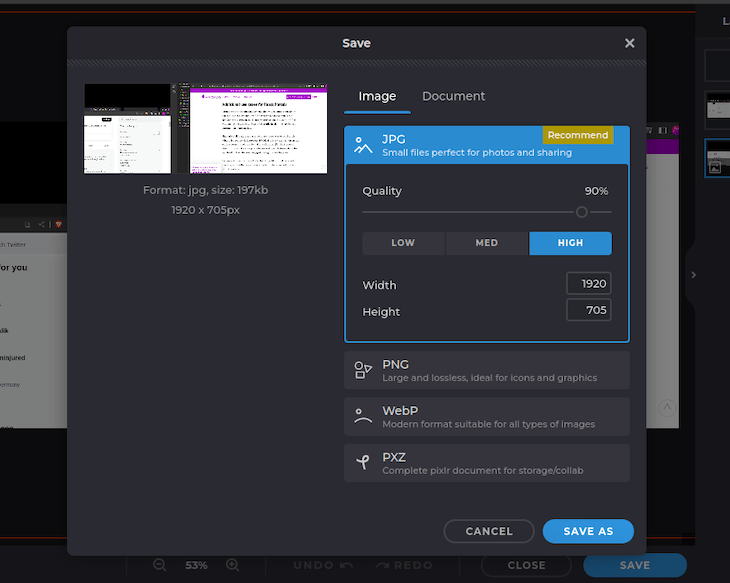Switch to the Document tab
The height and width of the screenshot is (583, 730).
click(453, 96)
